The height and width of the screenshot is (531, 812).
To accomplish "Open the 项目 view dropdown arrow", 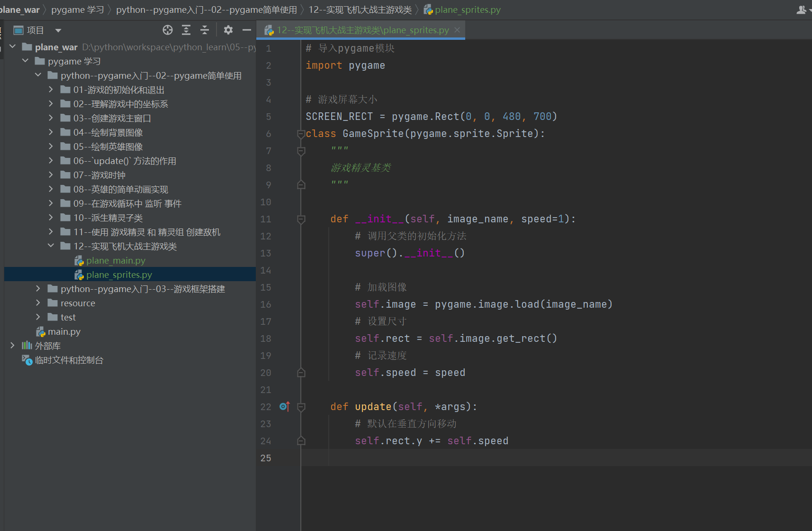I will pos(58,30).
